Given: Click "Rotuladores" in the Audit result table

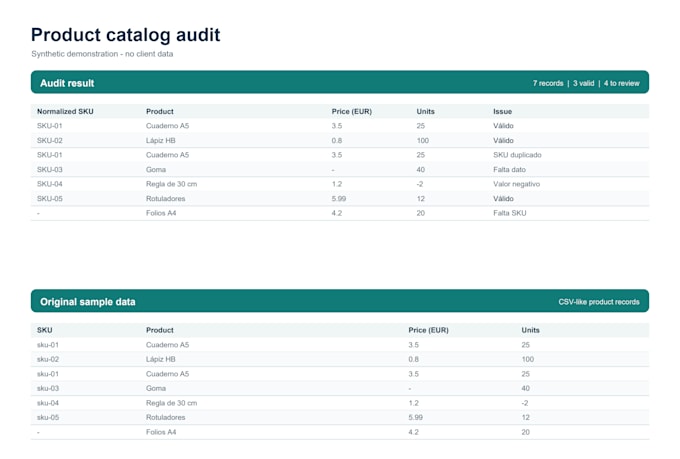Looking at the screenshot, I should tap(165, 199).
